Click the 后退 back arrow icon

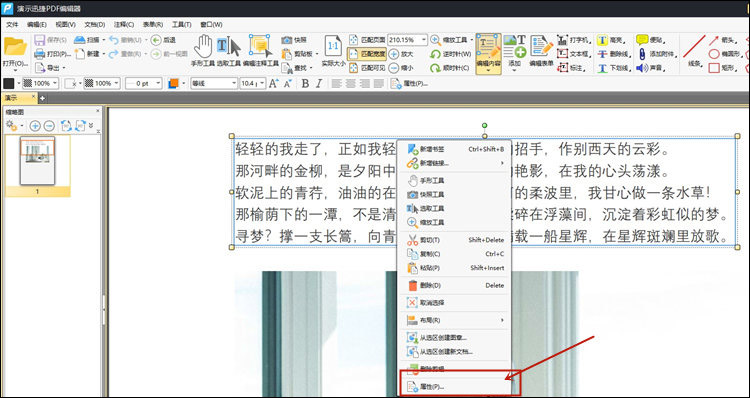[x=156, y=40]
